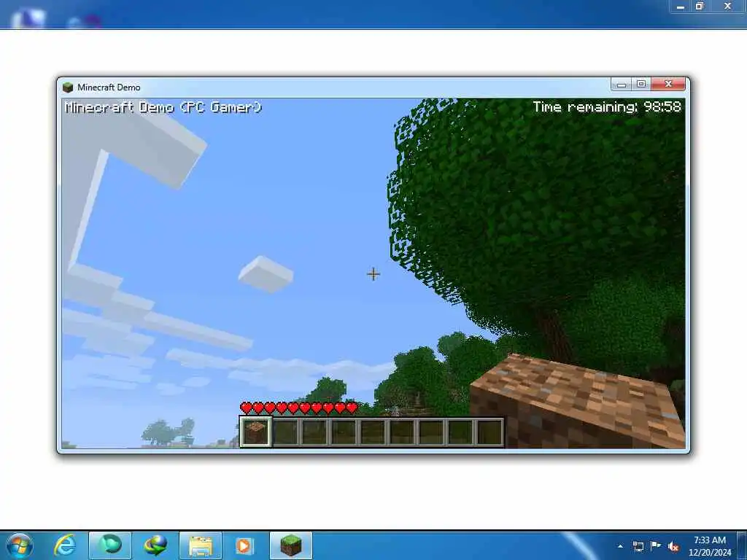Launch Internet Explorer from the taskbar

pos(65,545)
